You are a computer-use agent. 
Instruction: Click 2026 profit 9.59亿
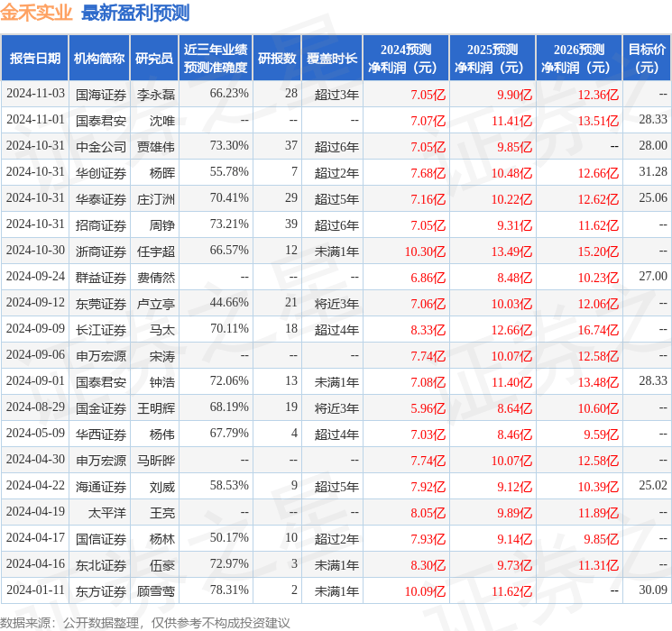(x=602, y=434)
